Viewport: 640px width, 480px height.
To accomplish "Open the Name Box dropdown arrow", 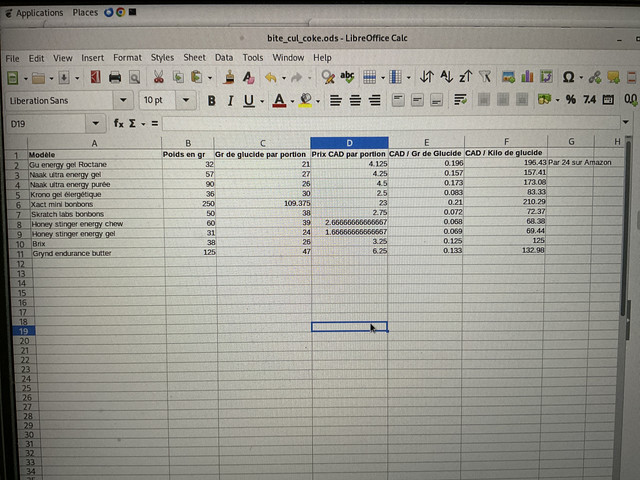I will coord(96,124).
